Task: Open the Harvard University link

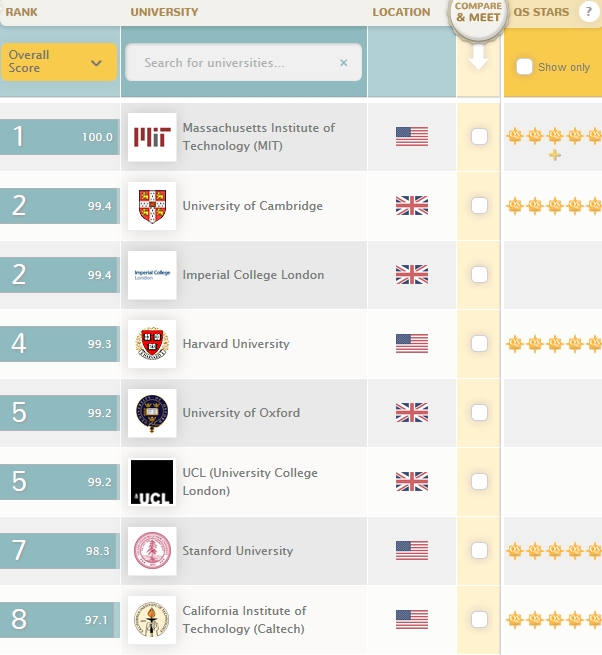Action: pyautogui.click(x=236, y=343)
